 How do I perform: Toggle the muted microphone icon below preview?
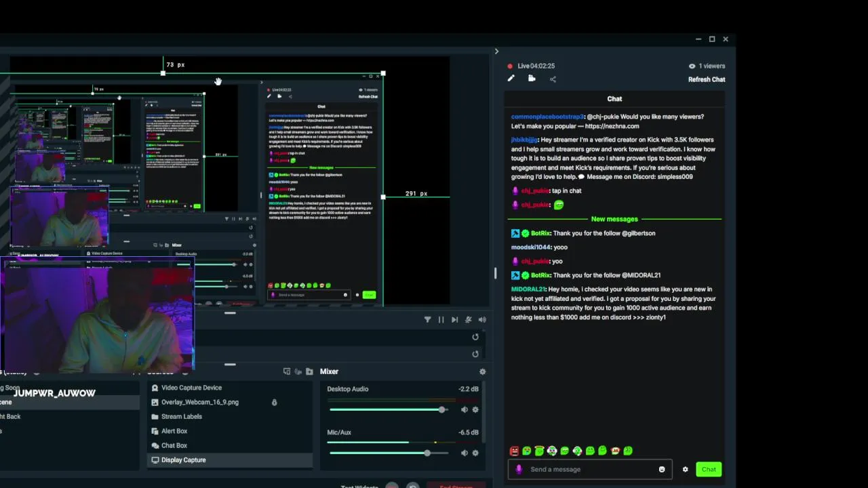[468, 320]
